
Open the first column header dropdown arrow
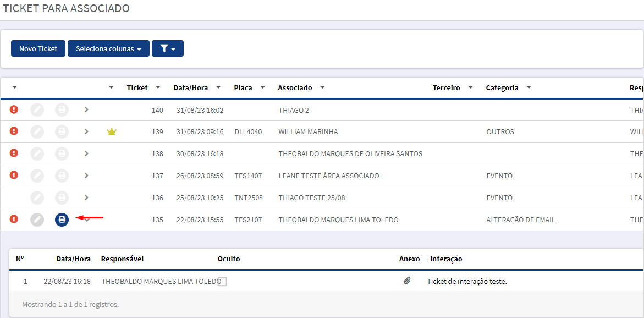(x=15, y=88)
